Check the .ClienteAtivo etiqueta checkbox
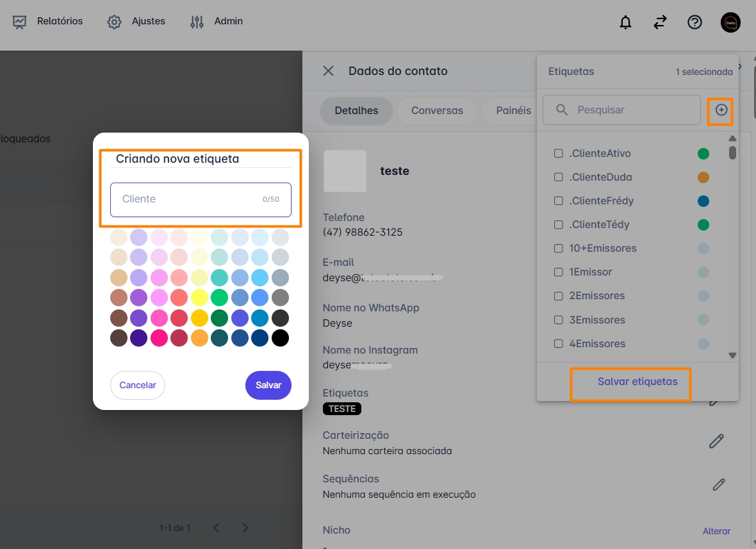The image size is (756, 549). [x=559, y=154]
